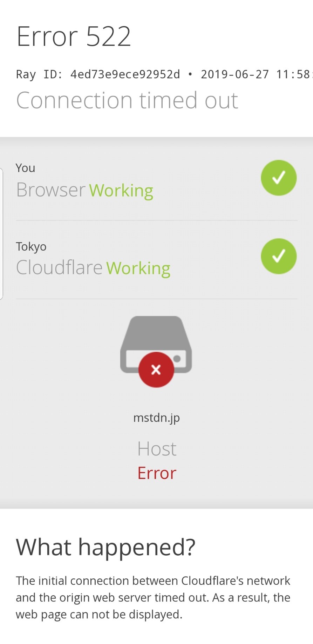
Task: Click the red X error badge
Action: [x=156, y=370]
